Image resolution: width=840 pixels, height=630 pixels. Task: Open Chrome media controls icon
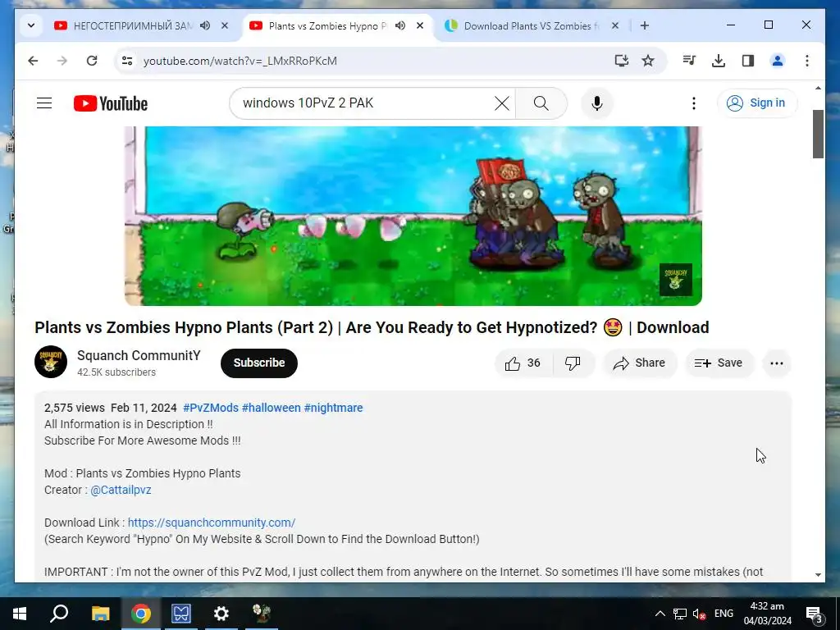click(x=689, y=61)
